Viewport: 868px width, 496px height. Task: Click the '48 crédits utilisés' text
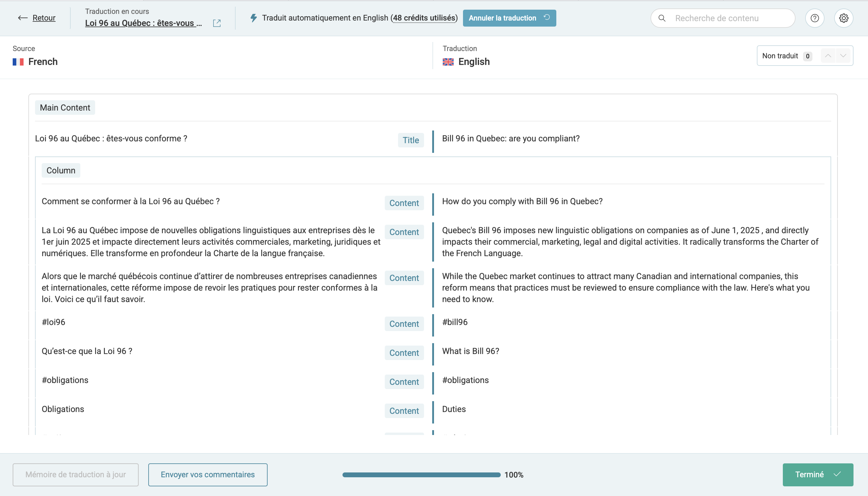click(424, 18)
